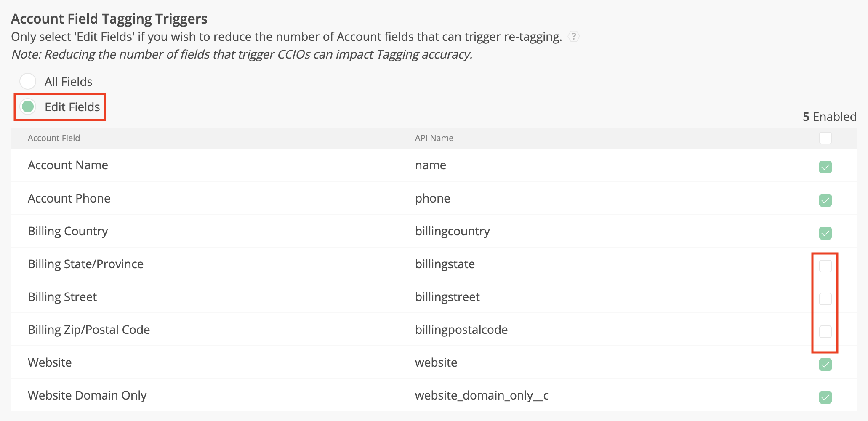Uncheck the Website checkbox
The image size is (868, 421).
(825, 364)
